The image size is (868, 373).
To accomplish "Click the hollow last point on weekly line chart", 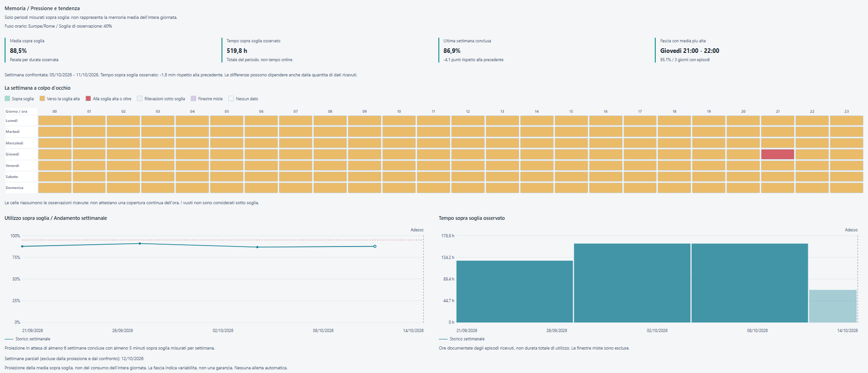I will pos(375,247).
